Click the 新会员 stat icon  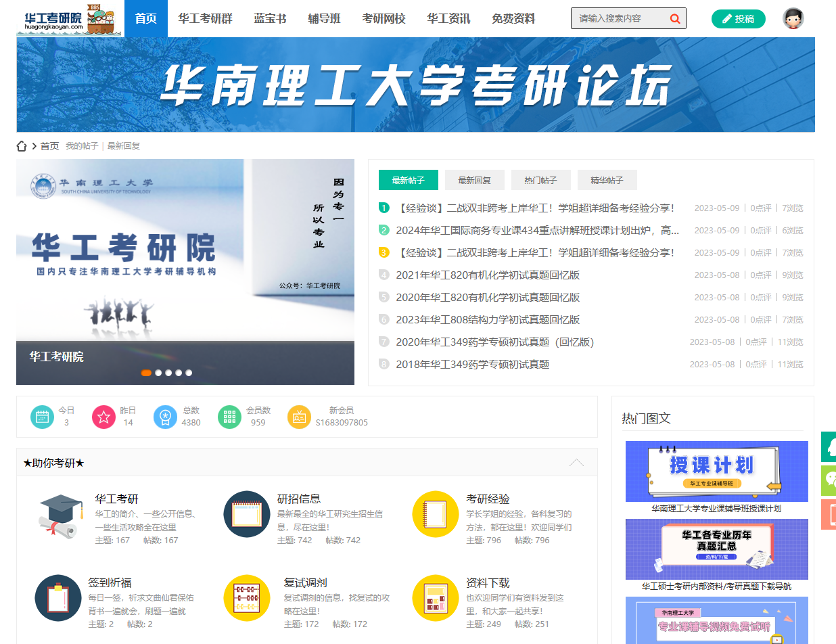[x=299, y=417]
